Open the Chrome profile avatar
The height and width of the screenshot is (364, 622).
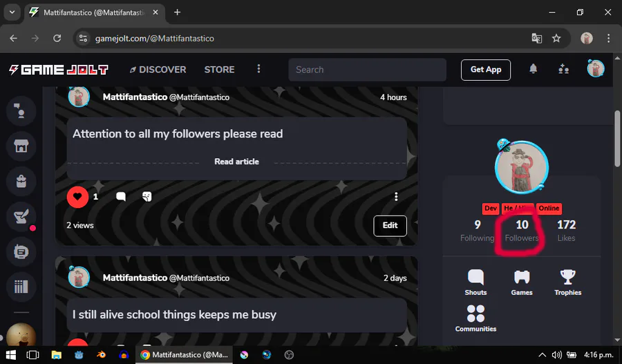(587, 39)
